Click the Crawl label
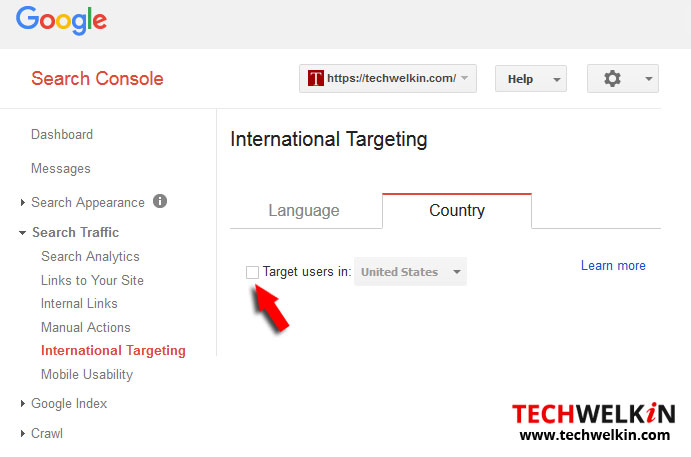The height and width of the screenshot is (457, 691). pyautogui.click(x=47, y=434)
